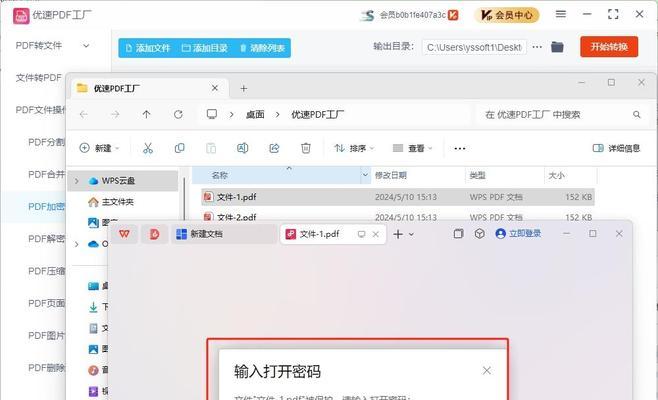This screenshot has height=400, width=658.
Task: Select 文件转PDF in the sidebar
Action: click(39, 78)
